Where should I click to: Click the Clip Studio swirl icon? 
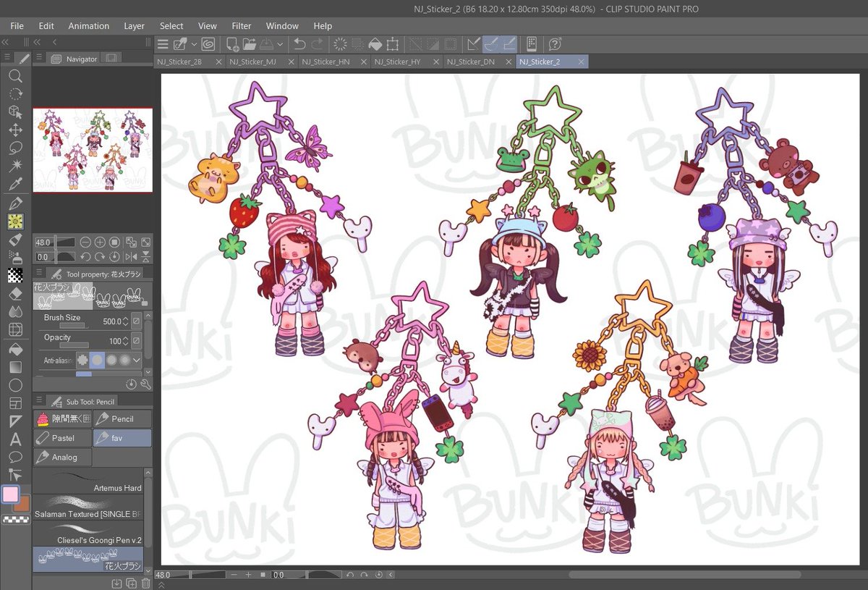[x=208, y=44]
